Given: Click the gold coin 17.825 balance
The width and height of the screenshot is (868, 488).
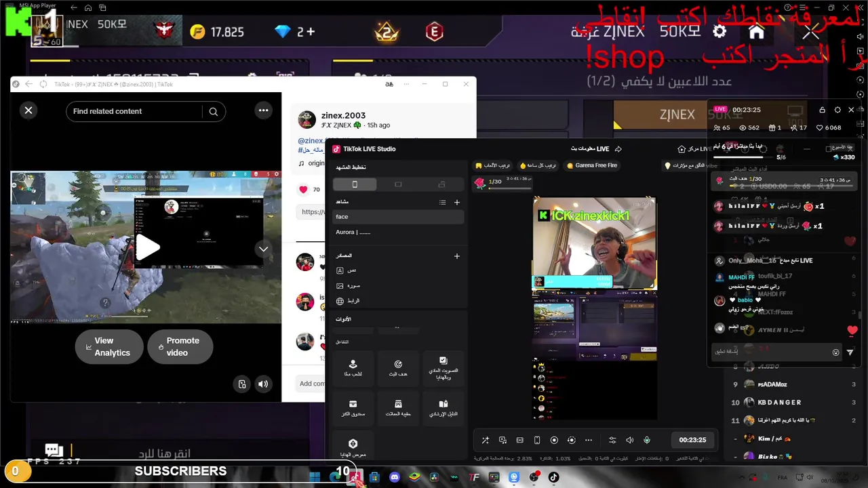Looking at the screenshot, I should tap(217, 32).
